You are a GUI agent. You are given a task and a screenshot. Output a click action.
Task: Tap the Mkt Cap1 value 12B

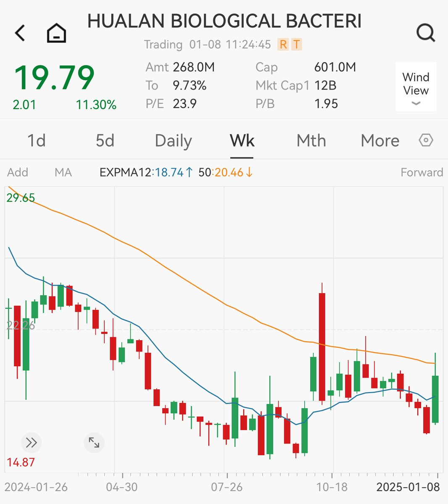325,86
